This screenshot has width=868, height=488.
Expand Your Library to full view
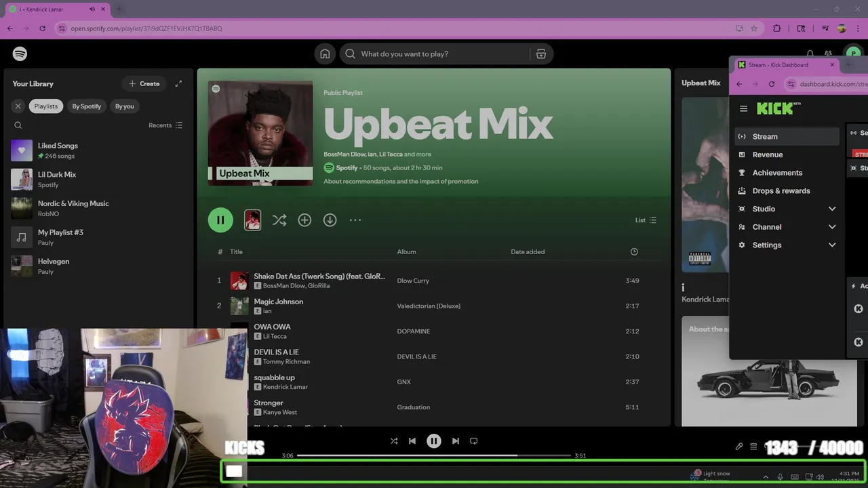pos(178,83)
